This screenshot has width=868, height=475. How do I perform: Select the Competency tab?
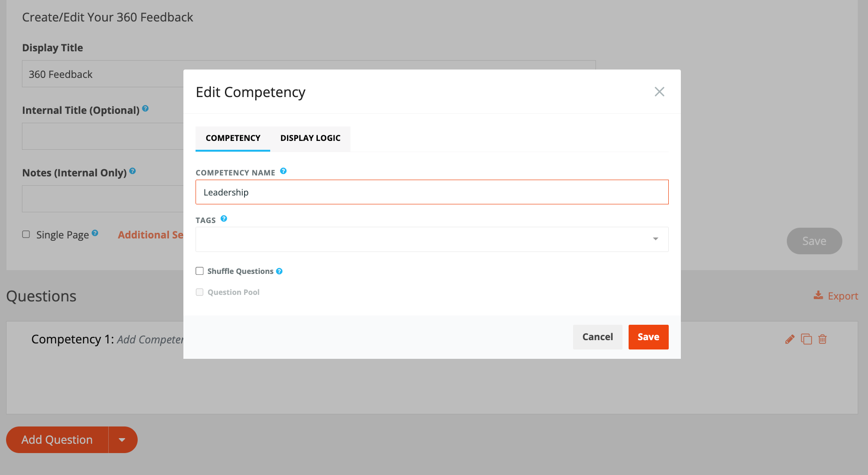pyautogui.click(x=233, y=139)
